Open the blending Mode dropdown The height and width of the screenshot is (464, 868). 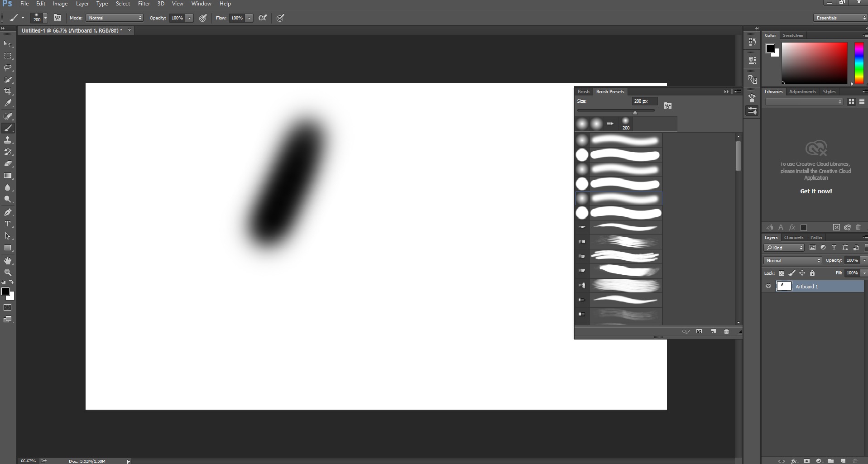tap(115, 18)
